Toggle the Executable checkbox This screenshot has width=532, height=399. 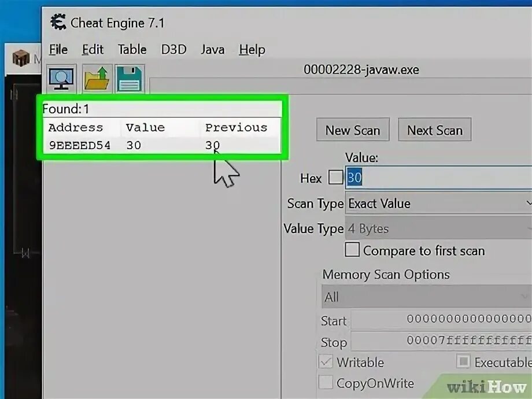click(463, 361)
